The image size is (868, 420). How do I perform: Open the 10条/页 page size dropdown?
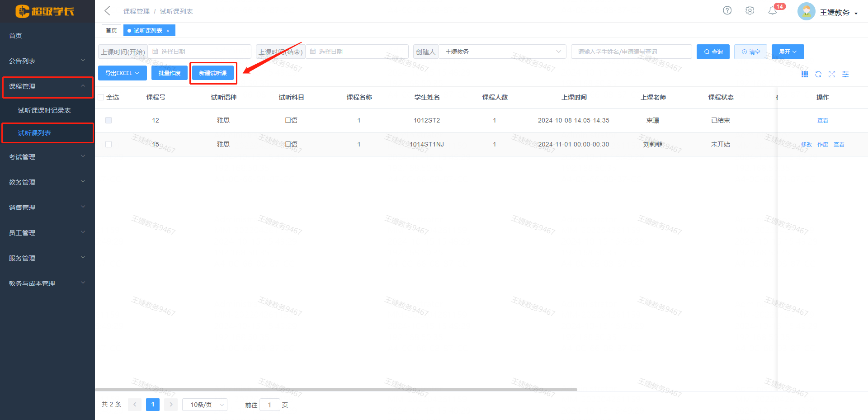click(205, 405)
